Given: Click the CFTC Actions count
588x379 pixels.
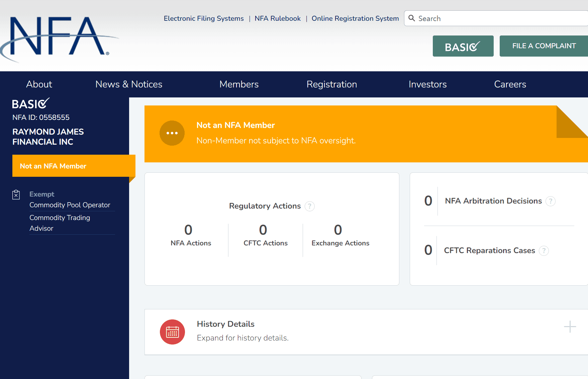Looking at the screenshot, I should click(263, 230).
